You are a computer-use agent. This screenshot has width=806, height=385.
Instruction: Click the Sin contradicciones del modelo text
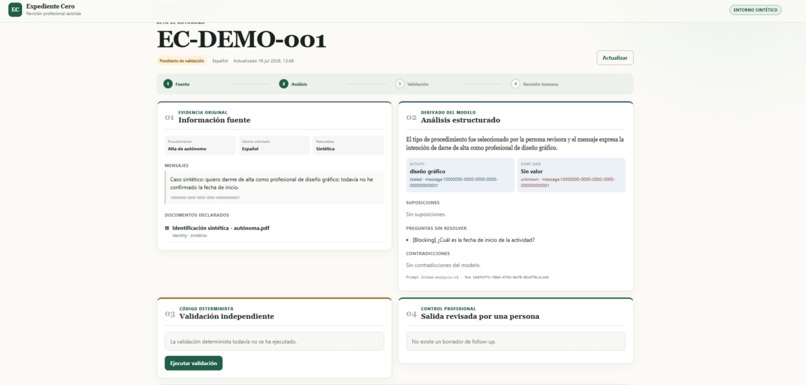click(x=443, y=265)
